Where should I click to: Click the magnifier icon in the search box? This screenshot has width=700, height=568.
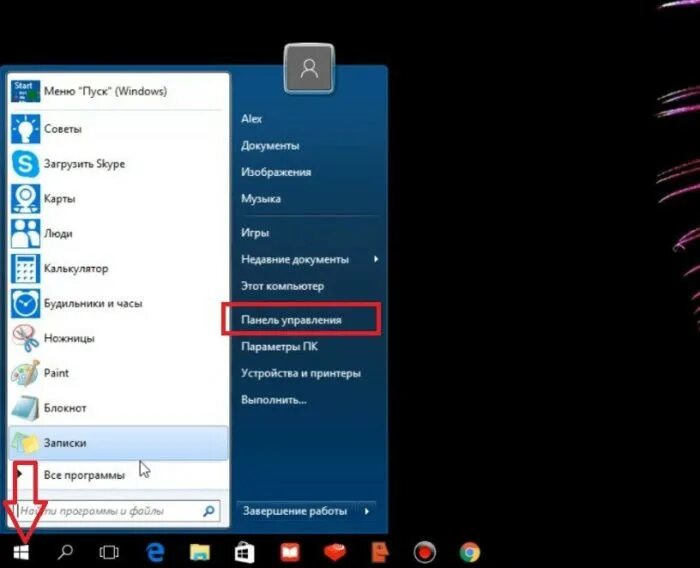(209, 511)
